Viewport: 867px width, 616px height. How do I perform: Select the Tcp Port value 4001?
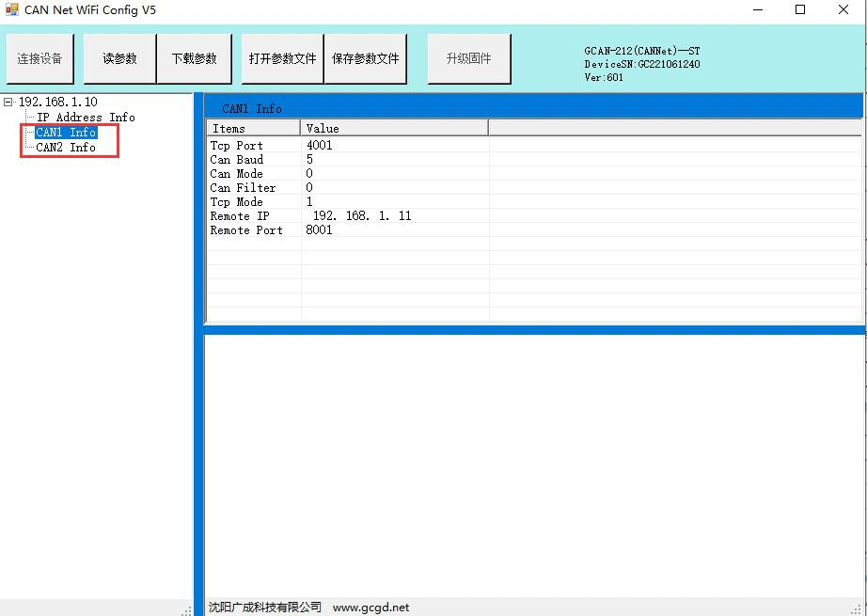click(320, 146)
